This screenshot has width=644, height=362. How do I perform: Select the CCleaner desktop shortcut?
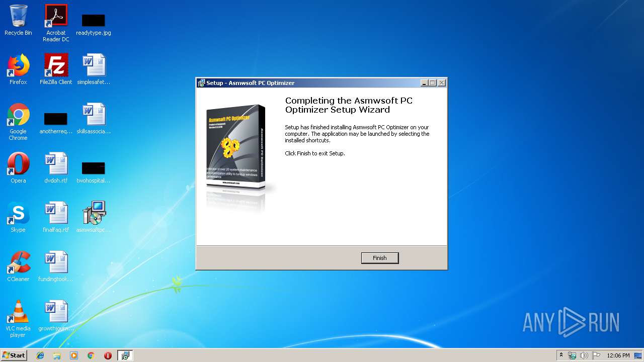tap(18, 266)
